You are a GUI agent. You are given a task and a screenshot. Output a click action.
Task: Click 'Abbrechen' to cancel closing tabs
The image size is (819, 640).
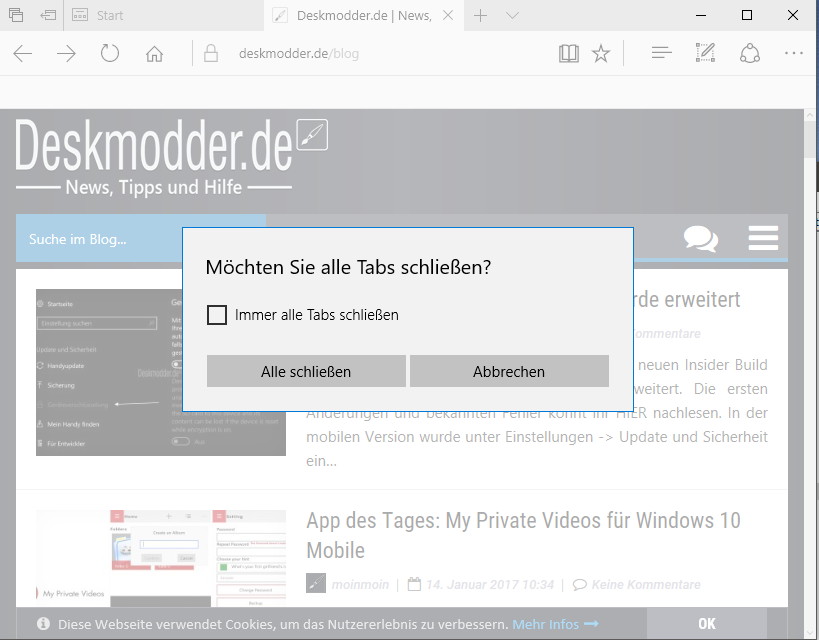click(509, 371)
